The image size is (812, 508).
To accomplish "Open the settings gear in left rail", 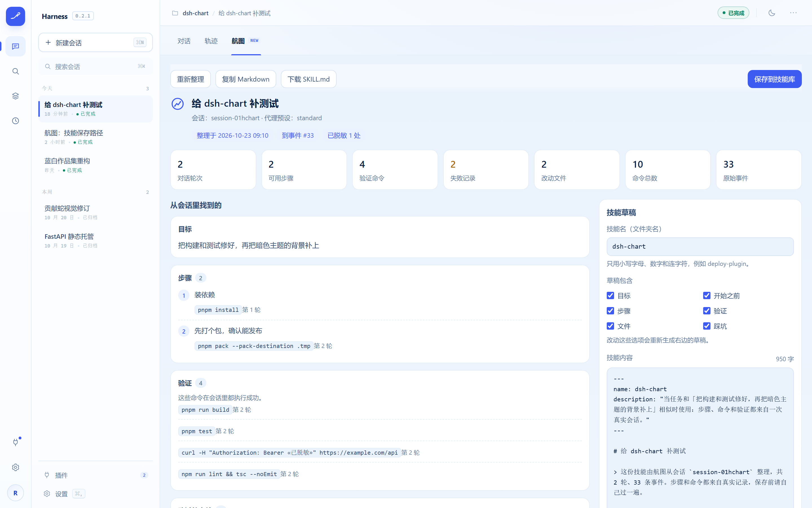I will [16, 467].
